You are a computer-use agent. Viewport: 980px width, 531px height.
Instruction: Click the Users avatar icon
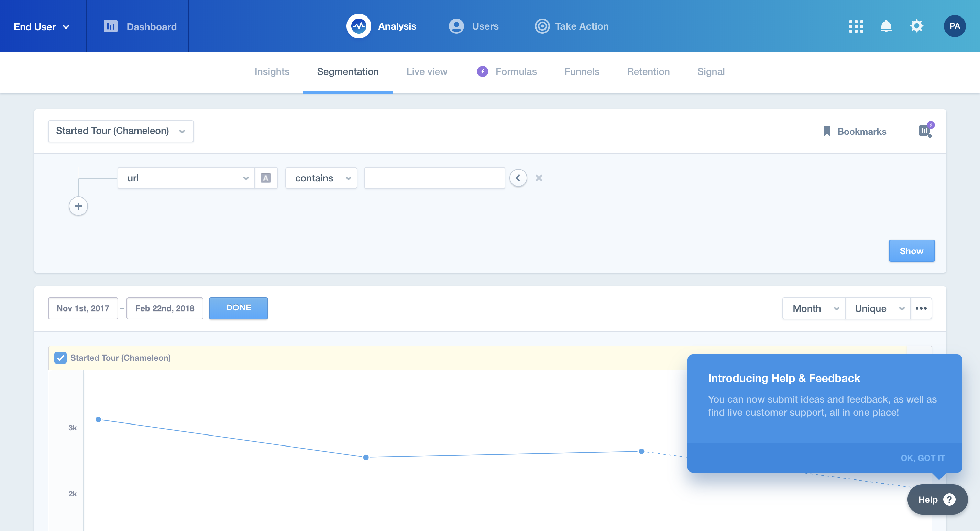456,26
